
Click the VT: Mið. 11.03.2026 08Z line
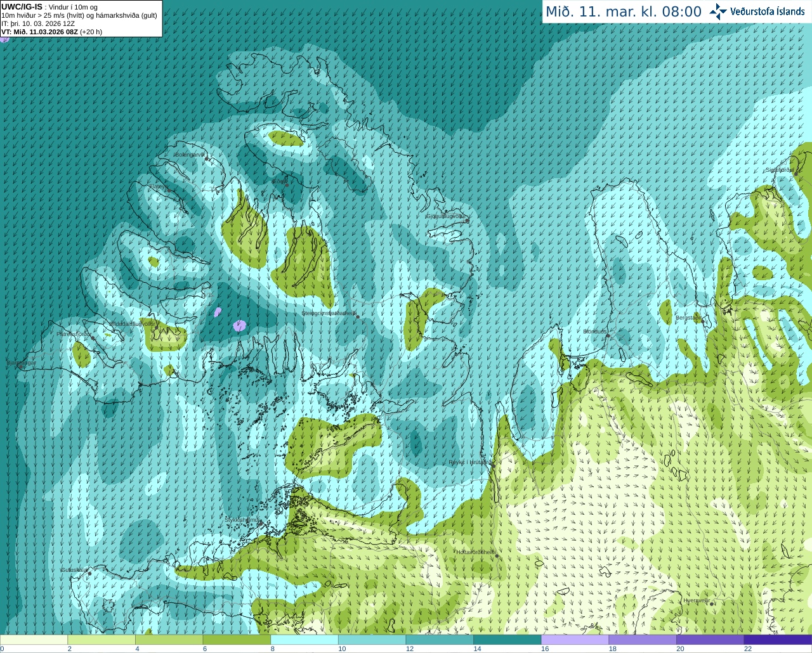(51, 32)
